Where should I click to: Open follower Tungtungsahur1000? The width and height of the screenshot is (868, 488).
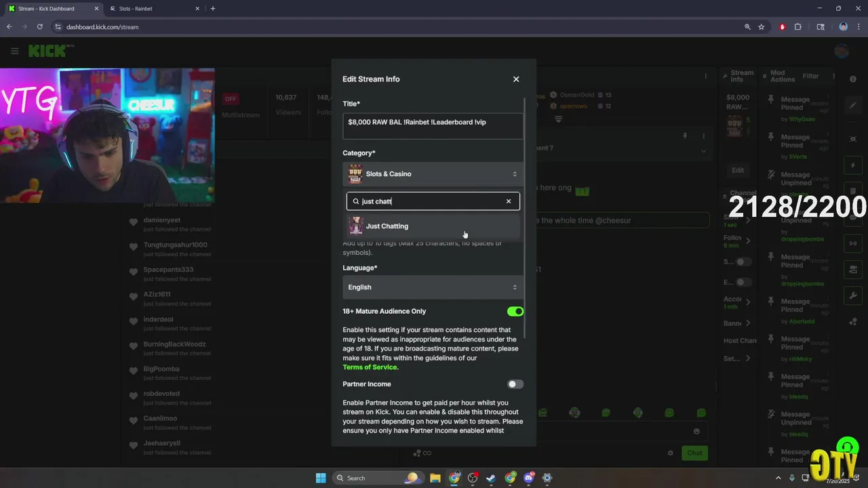coord(175,245)
